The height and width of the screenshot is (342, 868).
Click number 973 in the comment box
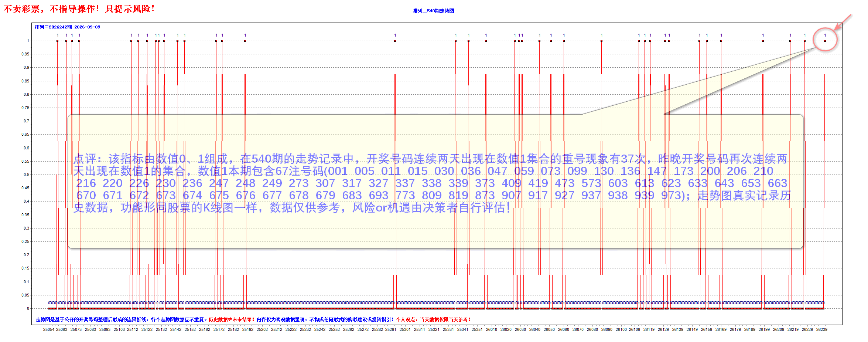[x=671, y=196]
